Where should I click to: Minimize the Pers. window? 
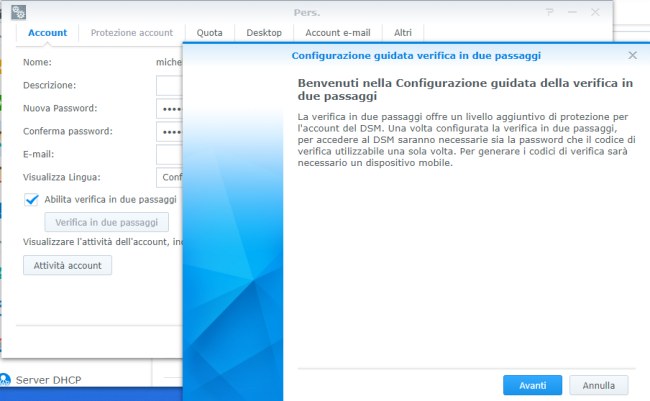pyautogui.click(x=573, y=12)
